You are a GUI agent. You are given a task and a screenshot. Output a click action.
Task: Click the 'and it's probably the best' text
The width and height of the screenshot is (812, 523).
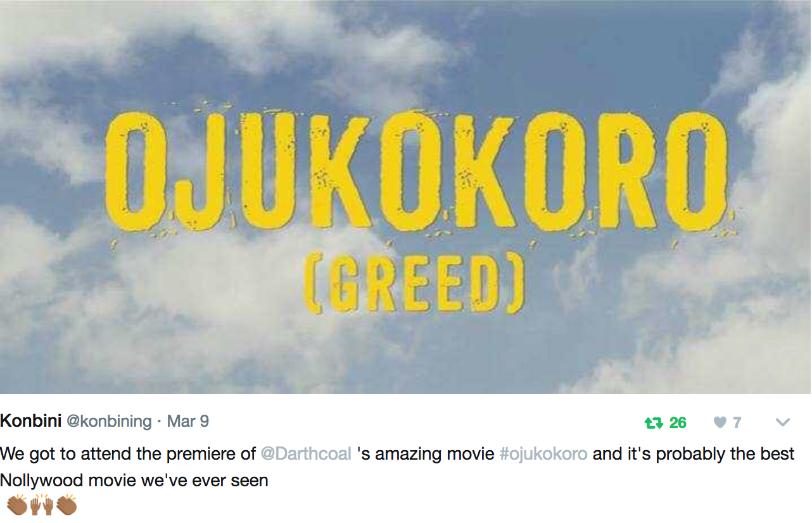pyautogui.click(x=694, y=455)
